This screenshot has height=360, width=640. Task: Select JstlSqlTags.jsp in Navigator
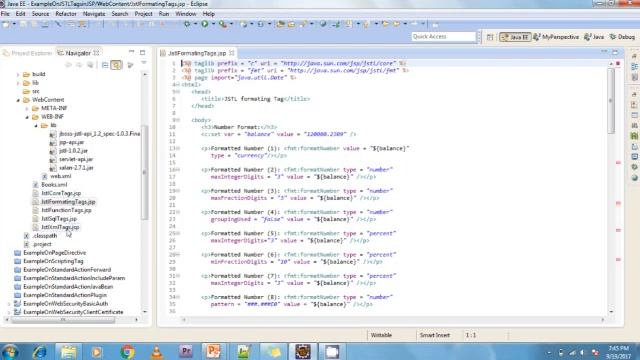(59, 219)
